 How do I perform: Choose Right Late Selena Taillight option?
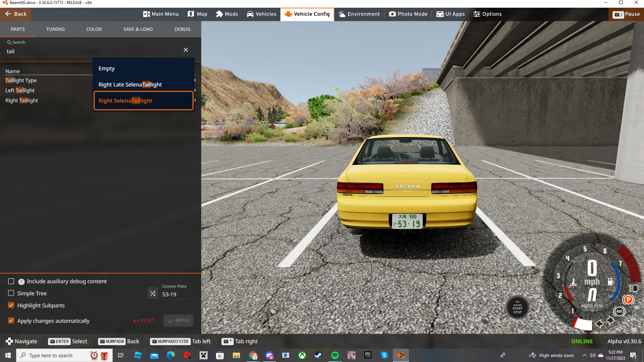click(144, 84)
